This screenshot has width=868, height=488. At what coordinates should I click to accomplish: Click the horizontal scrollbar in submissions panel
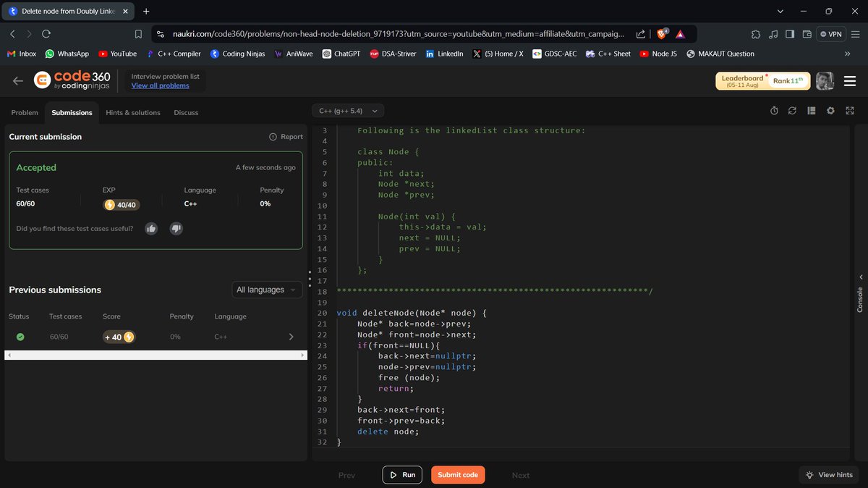click(156, 356)
